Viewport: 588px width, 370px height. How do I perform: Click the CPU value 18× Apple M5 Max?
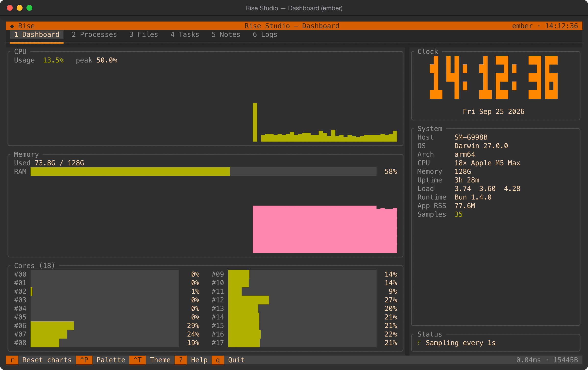click(x=487, y=163)
